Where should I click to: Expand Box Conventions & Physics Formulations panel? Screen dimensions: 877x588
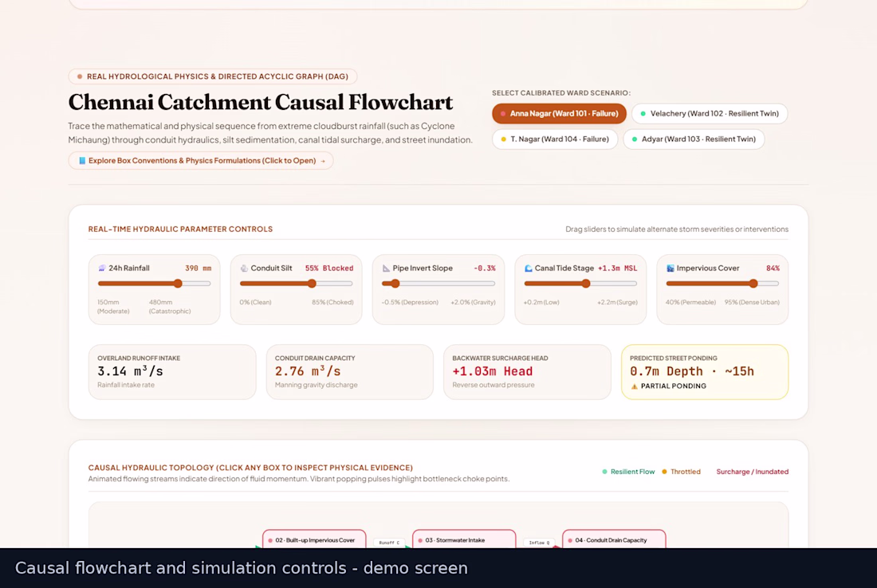pyautogui.click(x=201, y=161)
